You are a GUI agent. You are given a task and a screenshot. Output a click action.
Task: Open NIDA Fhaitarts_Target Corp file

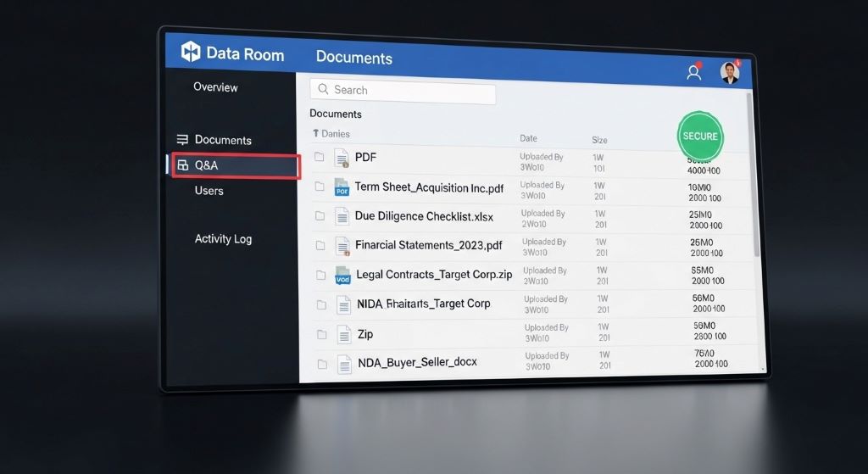pyautogui.click(x=424, y=304)
